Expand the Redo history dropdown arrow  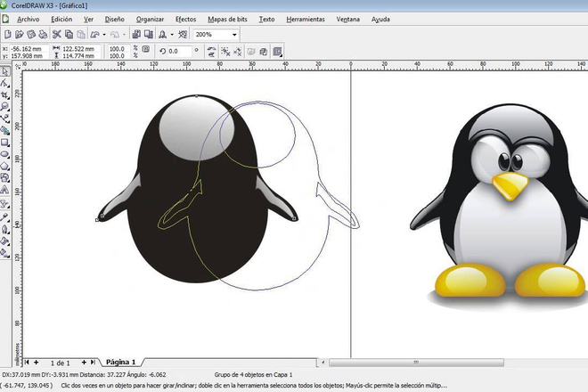(x=124, y=35)
